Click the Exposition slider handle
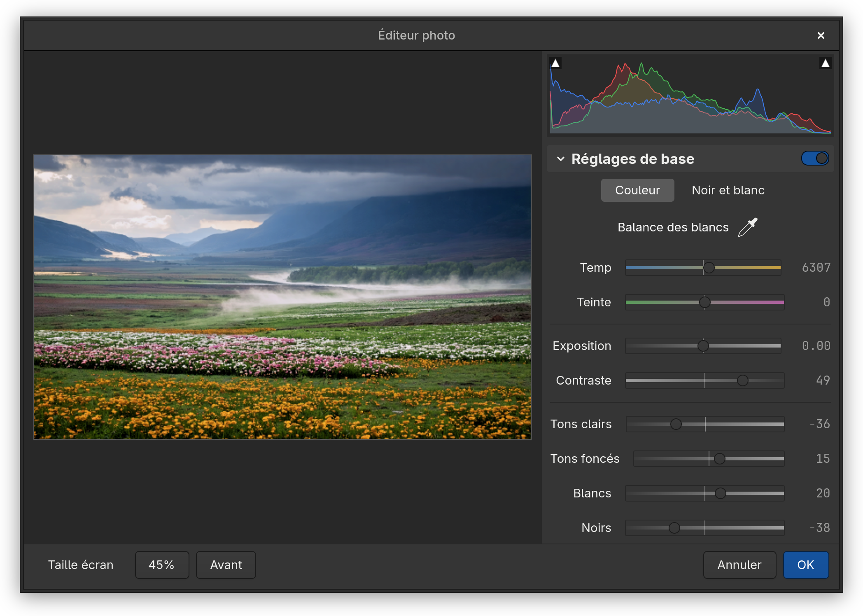The width and height of the screenshot is (863, 616). tap(703, 346)
